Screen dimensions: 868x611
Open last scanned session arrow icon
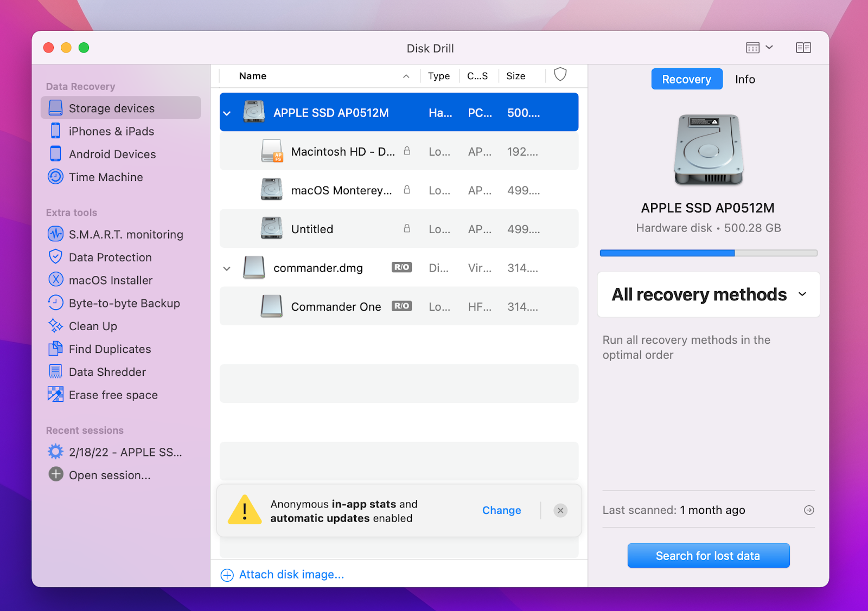pos(809,510)
